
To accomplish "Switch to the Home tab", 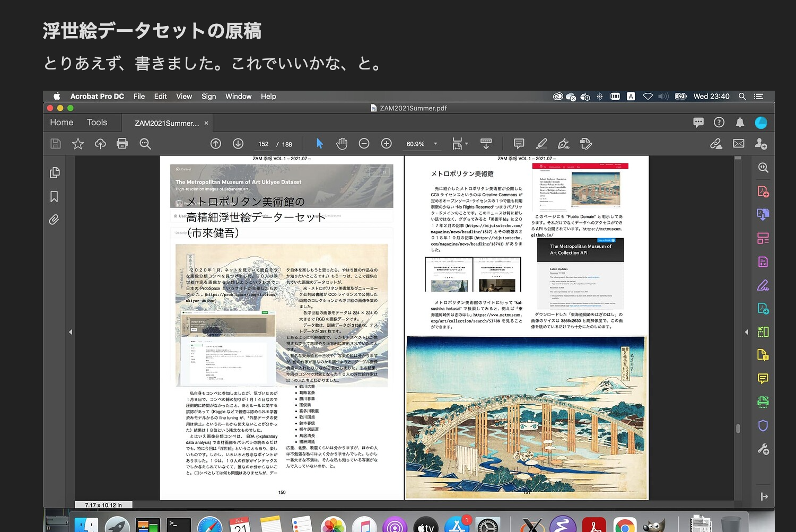I will coord(62,122).
